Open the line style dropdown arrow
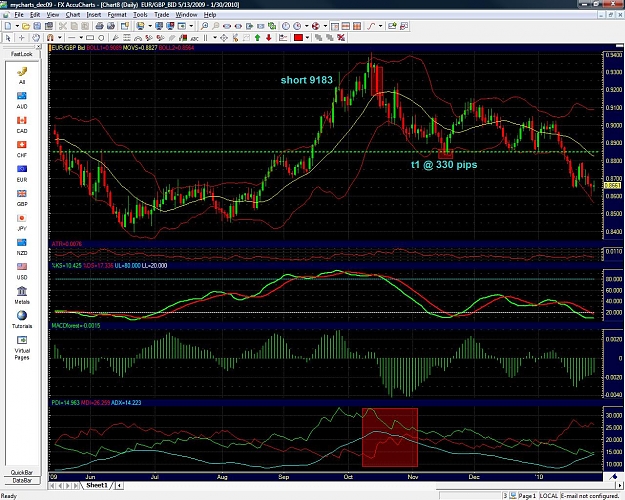The width and height of the screenshot is (625, 500). click(81, 38)
